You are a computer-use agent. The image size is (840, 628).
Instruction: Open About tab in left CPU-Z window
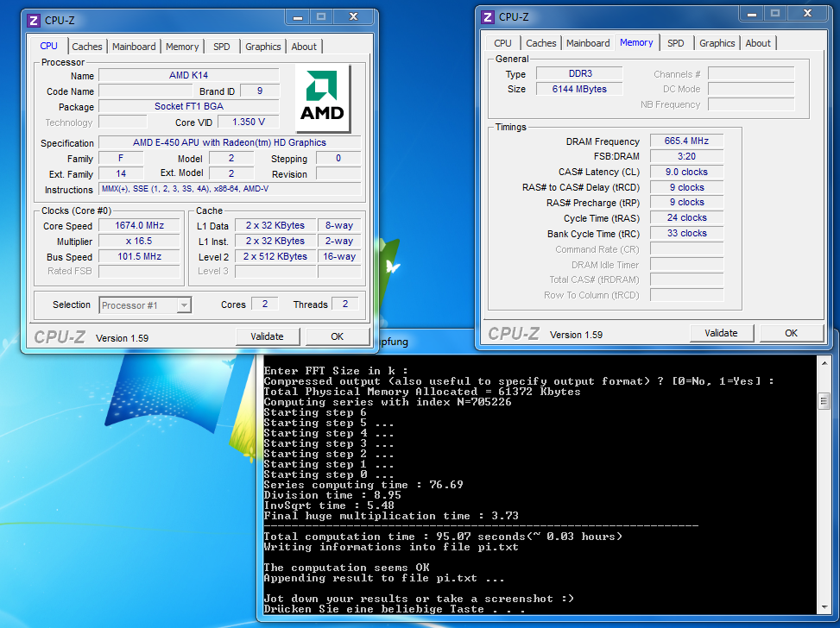click(x=304, y=47)
